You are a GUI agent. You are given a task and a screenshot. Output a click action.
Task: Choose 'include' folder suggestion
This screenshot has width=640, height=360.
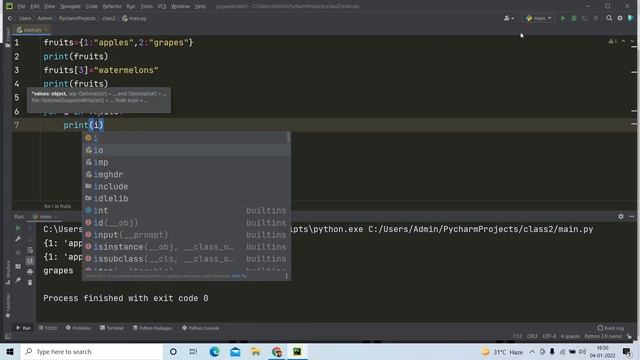(x=186, y=187)
